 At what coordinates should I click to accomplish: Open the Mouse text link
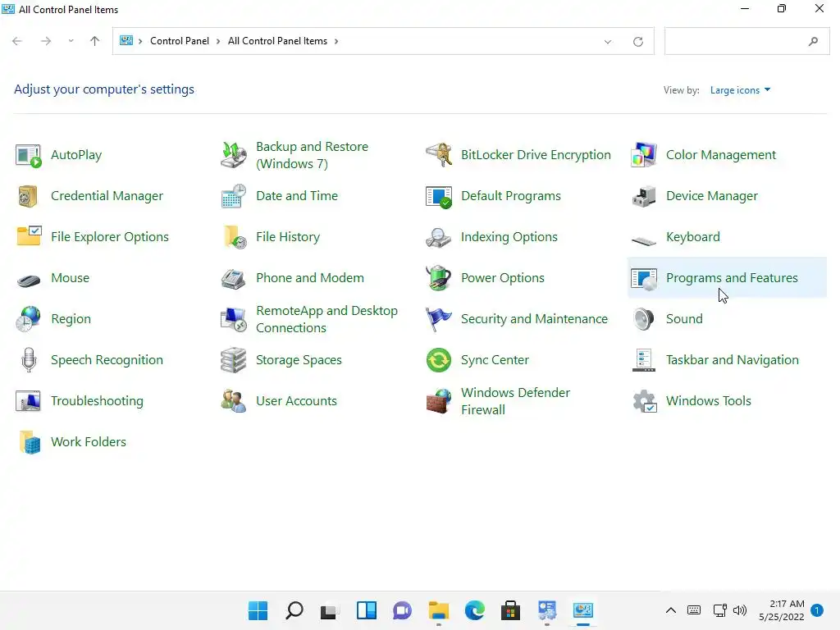[x=71, y=278]
